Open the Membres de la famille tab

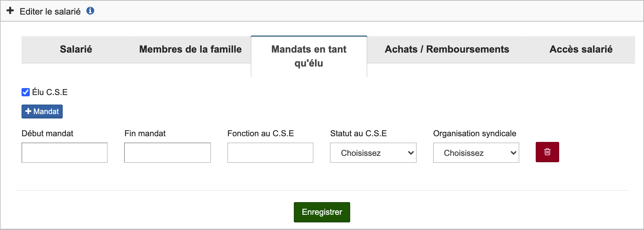(190, 49)
